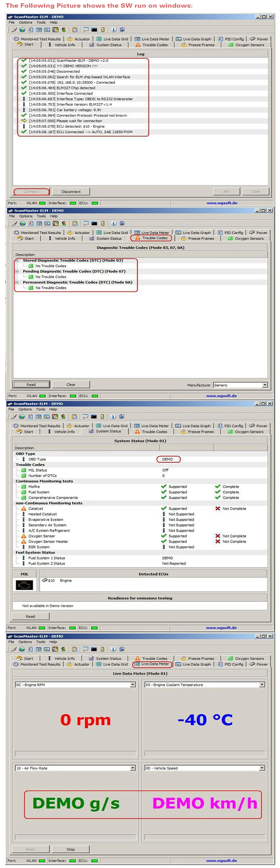Click the terminal console icon in the Live Data Meter window toolbar
Screen dimensions: 280x868
point(94,649)
